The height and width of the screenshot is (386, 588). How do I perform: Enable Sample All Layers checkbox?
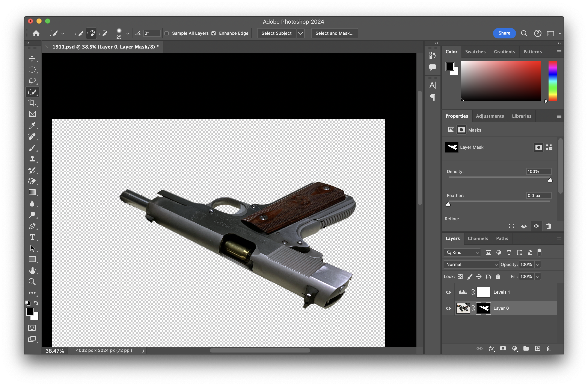[x=167, y=33]
